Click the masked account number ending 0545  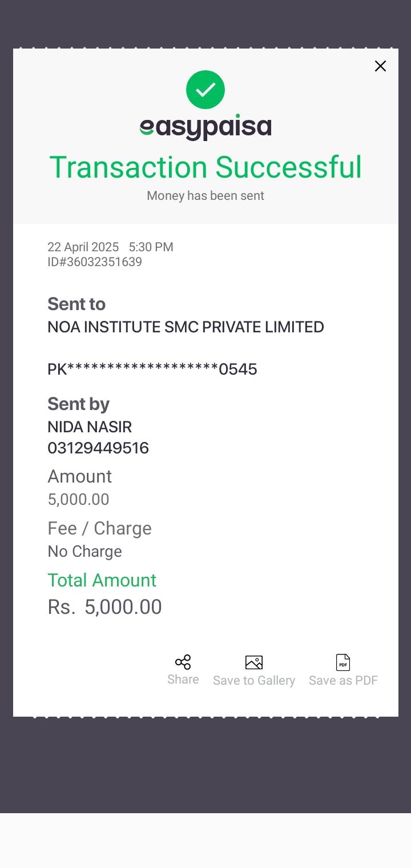click(x=152, y=369)
